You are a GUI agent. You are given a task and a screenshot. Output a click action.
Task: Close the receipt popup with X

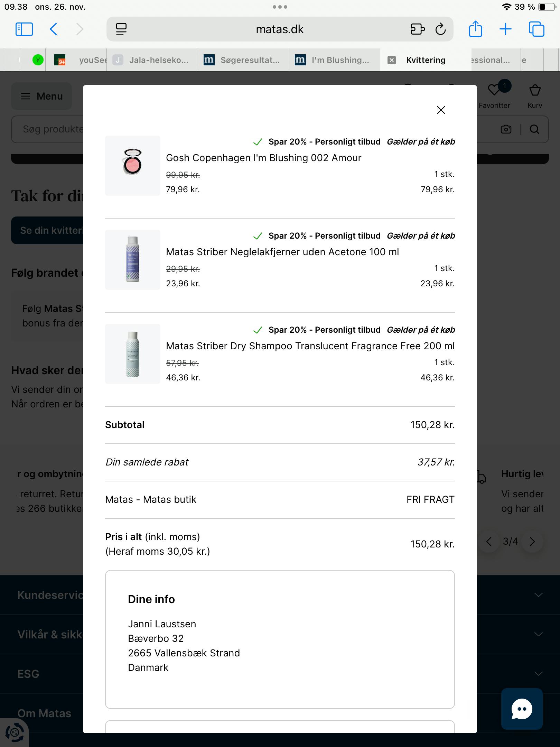coord(441,110)
